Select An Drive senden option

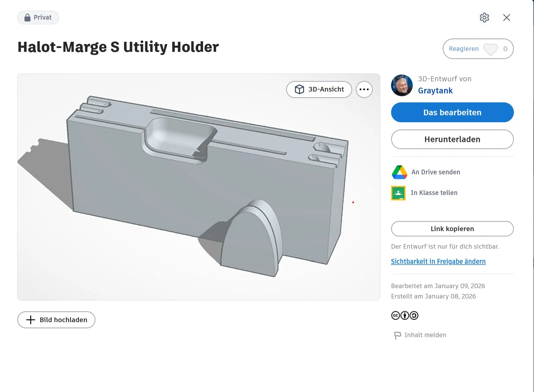pyautogui.click(x=436, y=172)
